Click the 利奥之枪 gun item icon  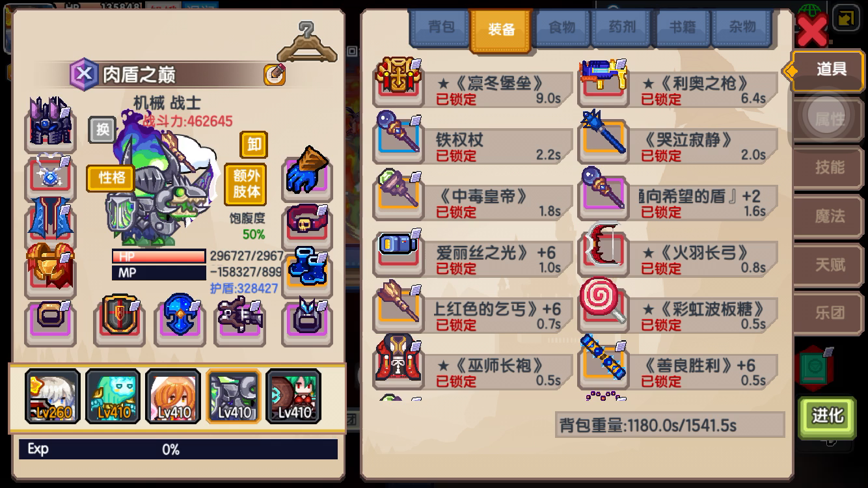603,81
